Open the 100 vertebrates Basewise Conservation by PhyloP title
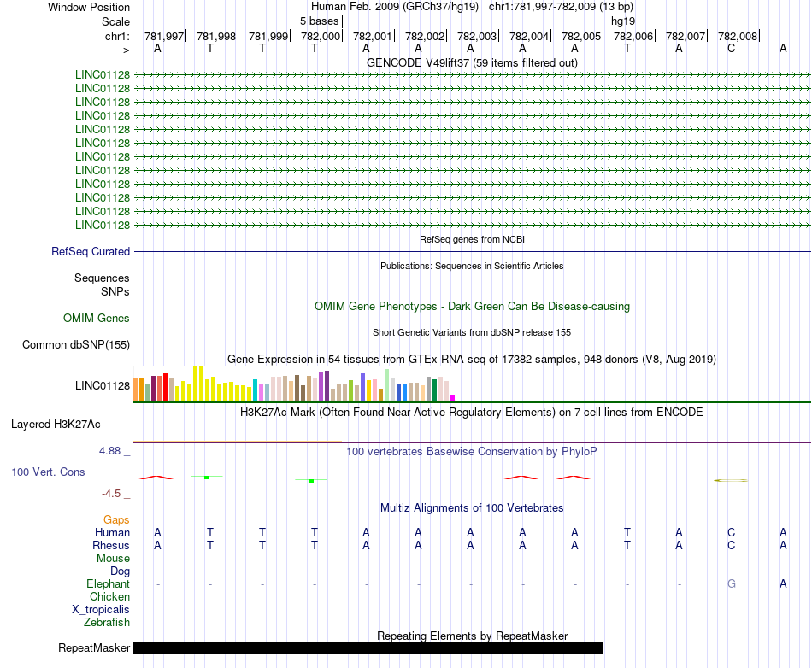Viewport: 812px width, 668px height. pos(472,452)
